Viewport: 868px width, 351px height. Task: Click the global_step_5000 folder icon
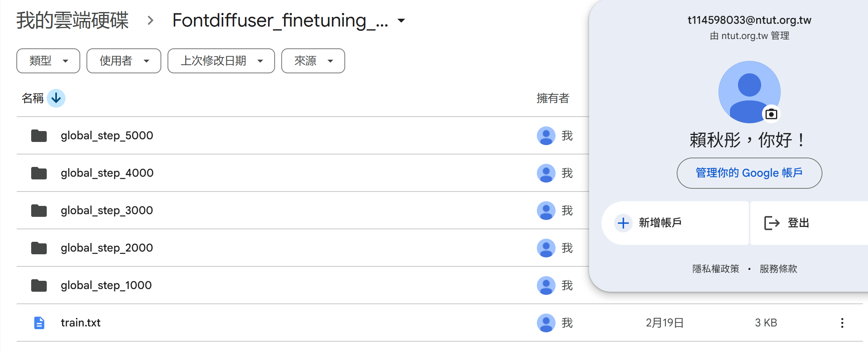tap(39, 136)
